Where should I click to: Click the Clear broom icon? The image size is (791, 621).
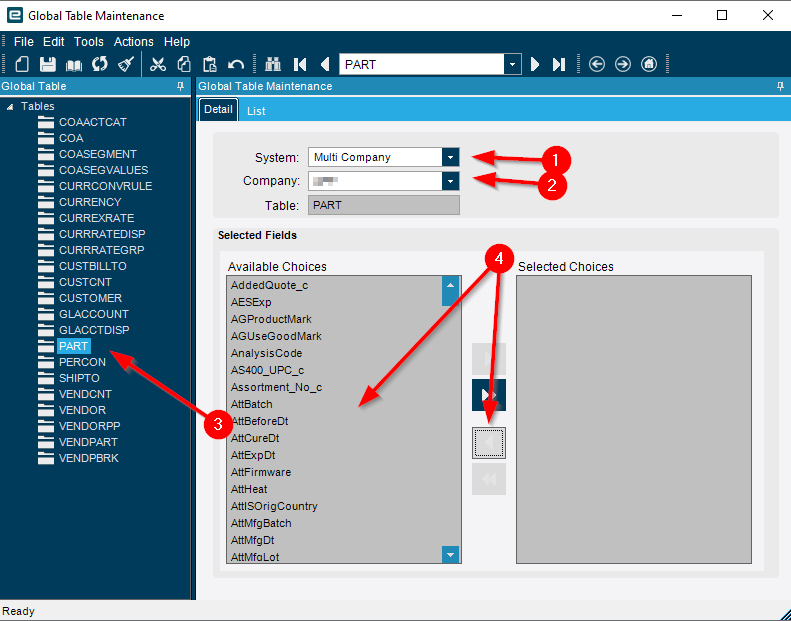[x=125, y=64]
